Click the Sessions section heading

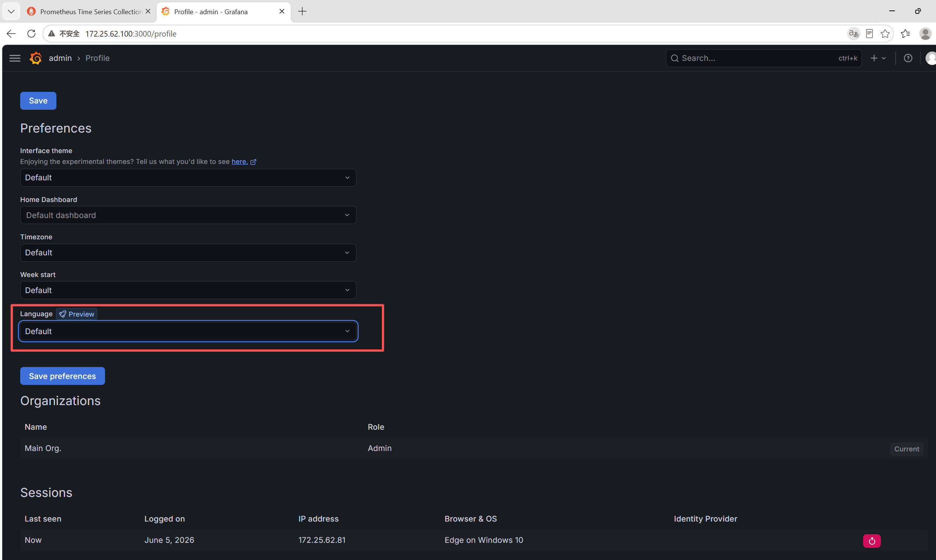46,493
